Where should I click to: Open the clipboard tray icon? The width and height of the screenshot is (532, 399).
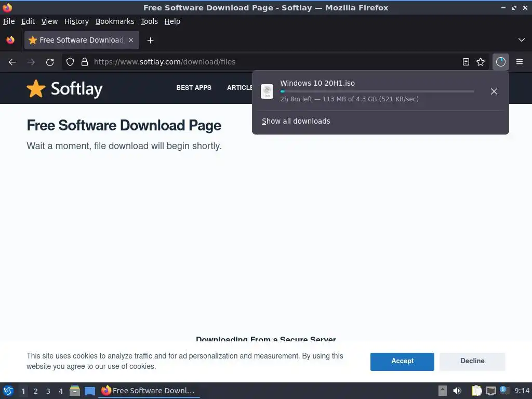pos(476,391)
